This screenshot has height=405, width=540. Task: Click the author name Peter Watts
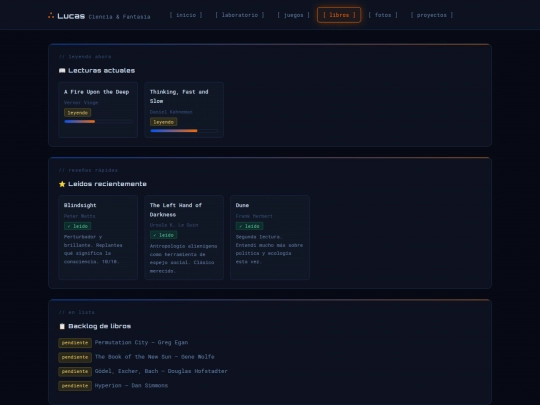pos(79,216)
